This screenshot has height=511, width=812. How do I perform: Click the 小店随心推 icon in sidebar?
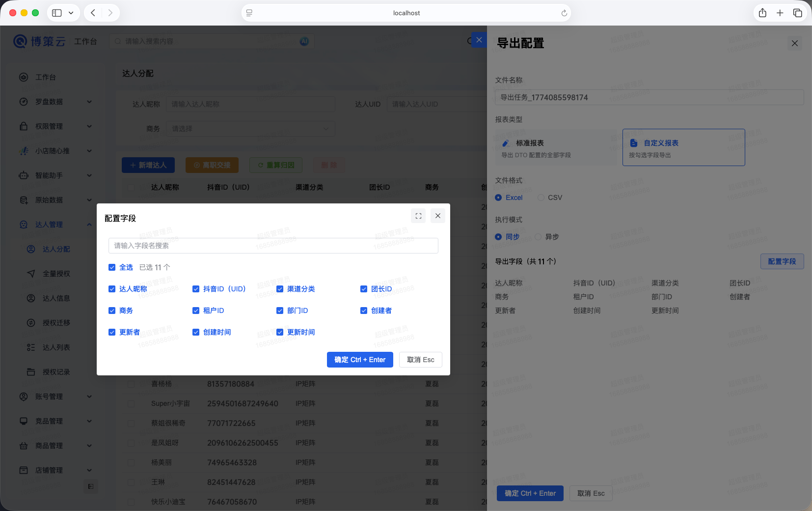(24, 151)
